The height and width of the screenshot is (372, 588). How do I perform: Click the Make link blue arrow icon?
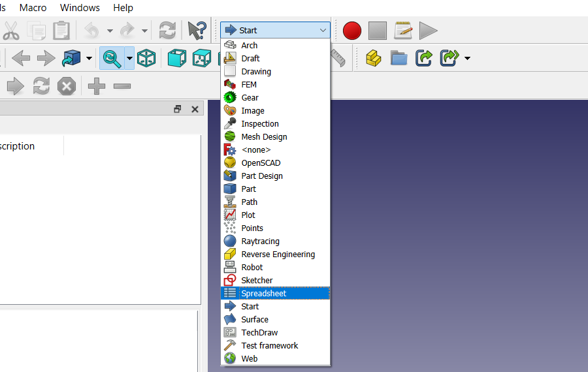click(x=424, y=59)
